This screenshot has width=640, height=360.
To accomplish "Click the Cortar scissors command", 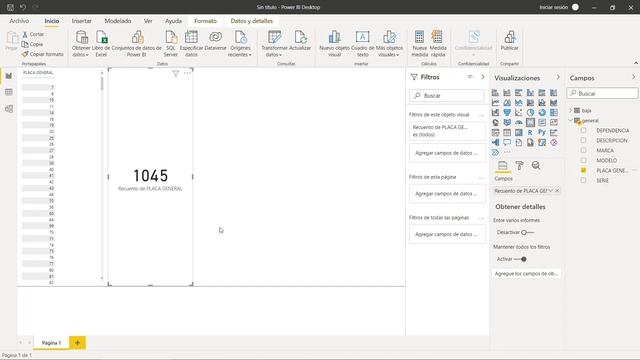I will 33,34.
